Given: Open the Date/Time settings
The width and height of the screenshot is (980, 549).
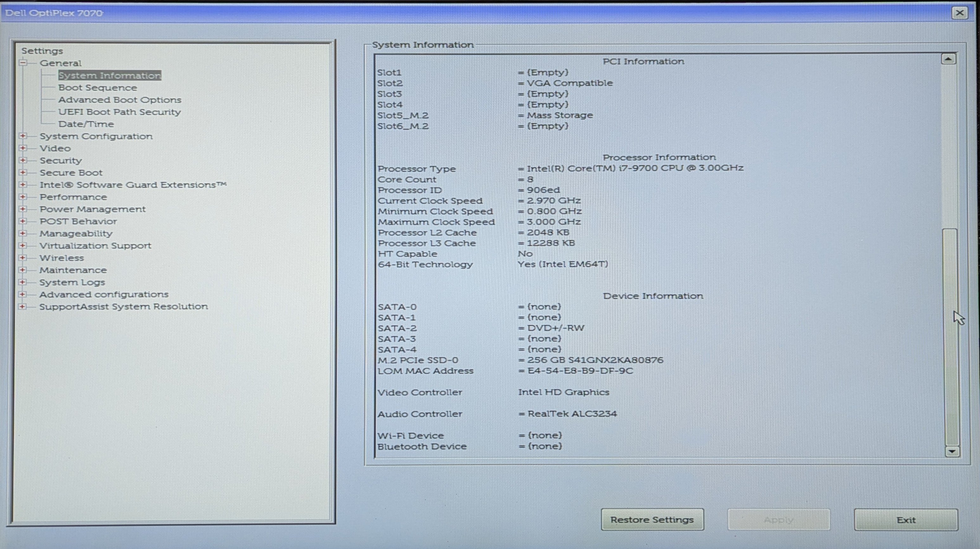Looking at the screenshot, I should (x=86, y=124).
